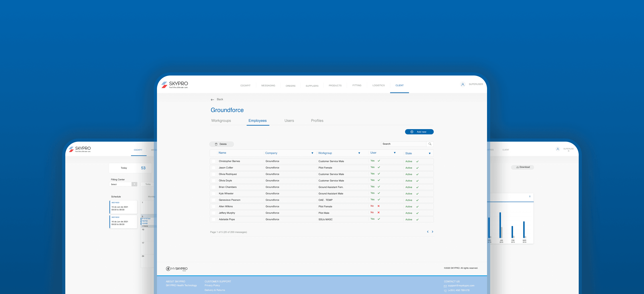Click the back arrow icon
Viewport: 644px width, 294px height.
(212, 100)
